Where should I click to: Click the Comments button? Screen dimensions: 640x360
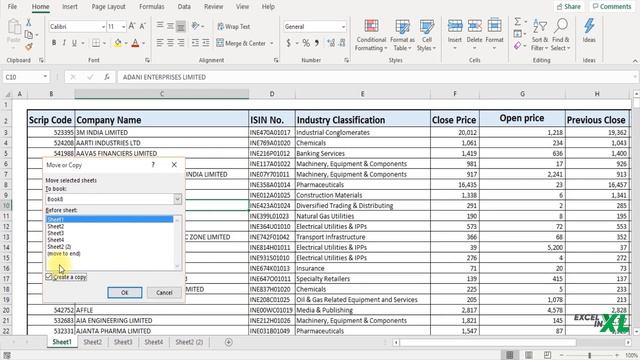[x=611, y=7]
